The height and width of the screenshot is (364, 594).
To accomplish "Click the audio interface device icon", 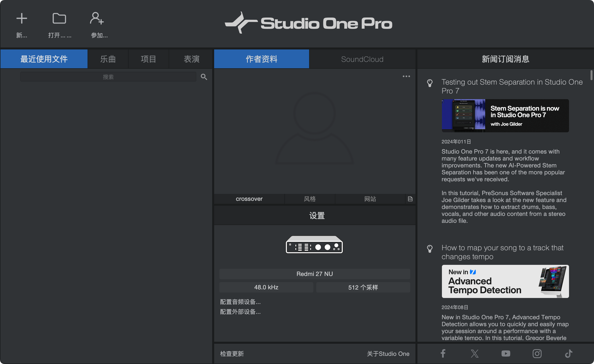I will [314, 245].
